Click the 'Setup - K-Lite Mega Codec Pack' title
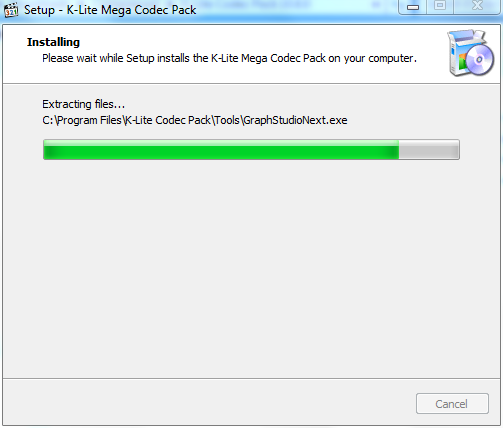The width and height of the screenshot is (503, 428). pyautogui.click(x=110, y=10)
